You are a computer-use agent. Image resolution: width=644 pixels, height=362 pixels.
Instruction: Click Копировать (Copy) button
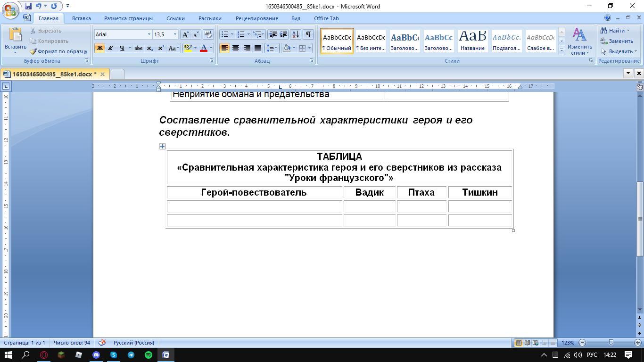click(49, 41)
